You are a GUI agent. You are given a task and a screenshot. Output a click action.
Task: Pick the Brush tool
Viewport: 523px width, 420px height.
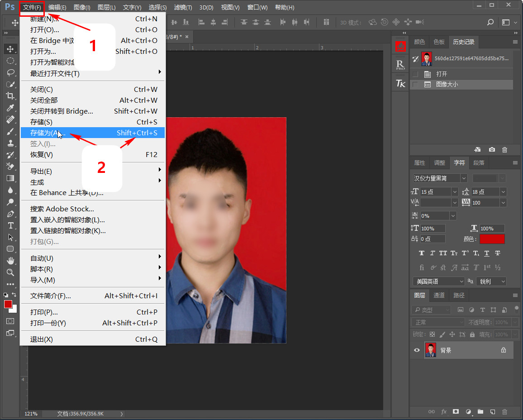point(10,131)
